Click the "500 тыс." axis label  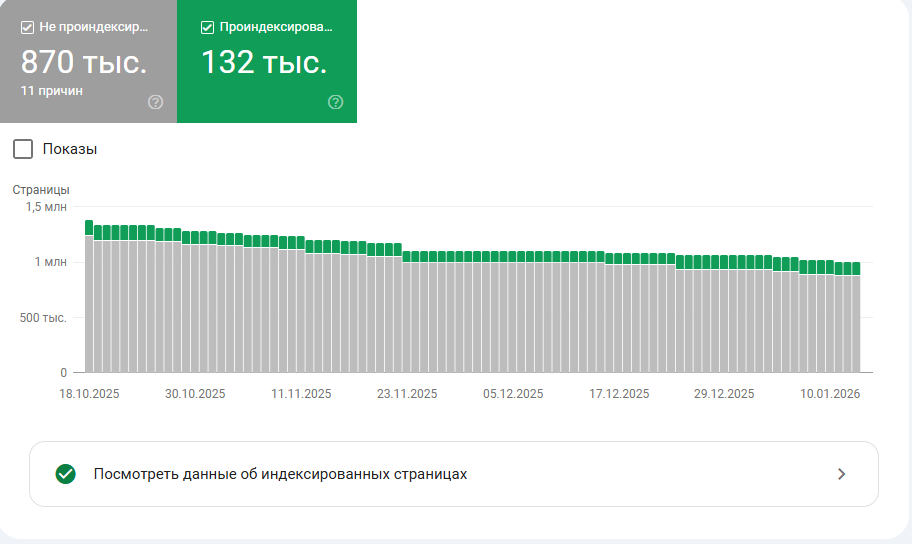(43, 318)
